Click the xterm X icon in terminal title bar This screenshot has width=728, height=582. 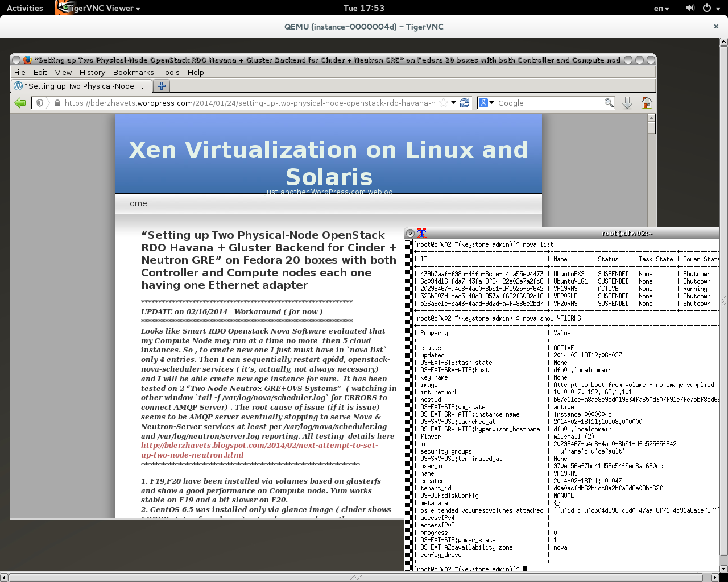click(421, 233)
